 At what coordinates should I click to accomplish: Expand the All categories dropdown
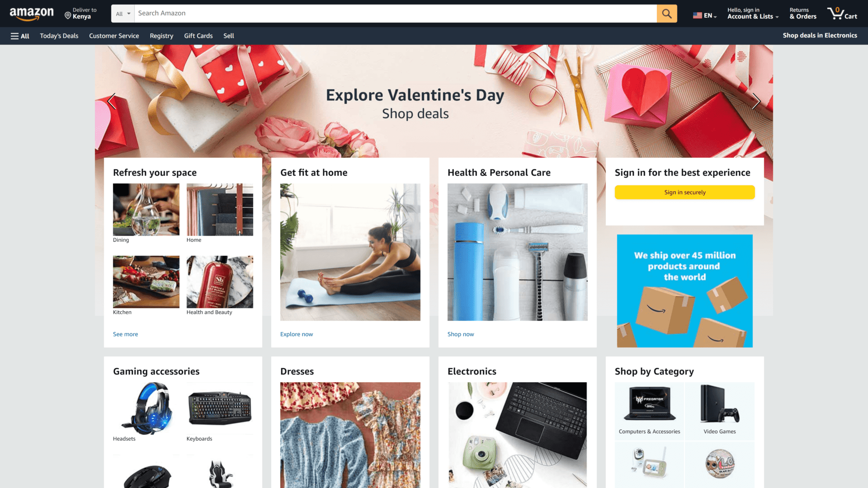click(x=122, y=13)
